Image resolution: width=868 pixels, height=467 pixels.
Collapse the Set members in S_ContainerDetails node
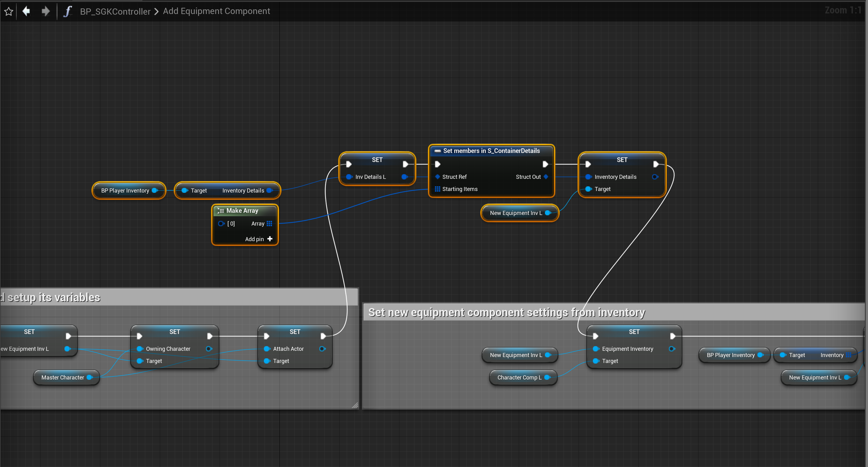[437, 151]
